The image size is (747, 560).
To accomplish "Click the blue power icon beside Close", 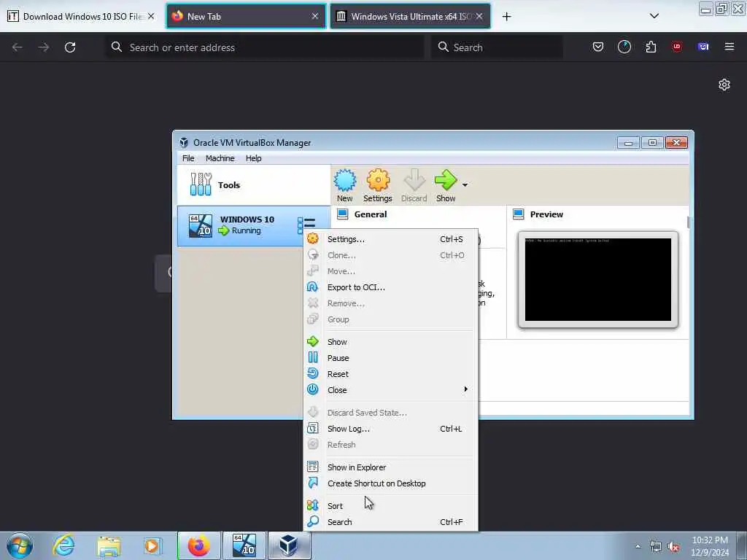I will coord(313,389).
